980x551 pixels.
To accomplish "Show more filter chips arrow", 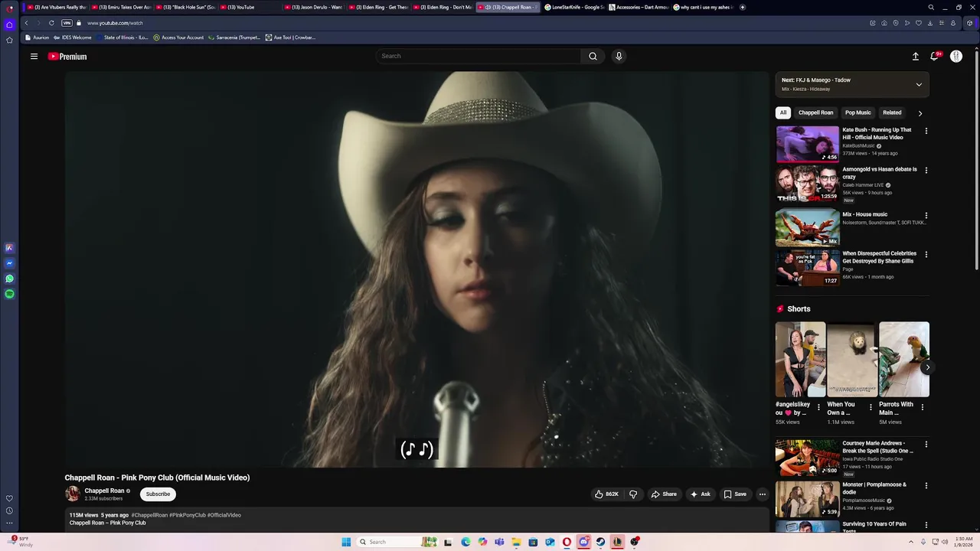I will tap(920, 113).
